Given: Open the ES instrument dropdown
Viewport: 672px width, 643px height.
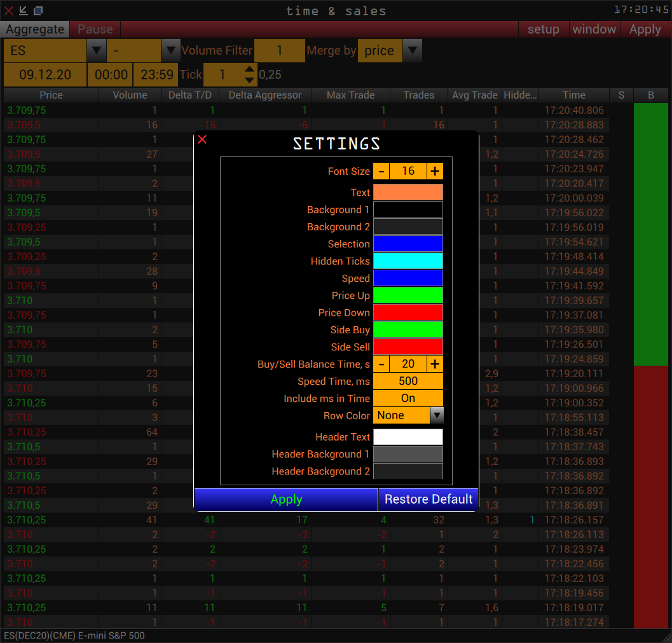Looking at the screenshot, I should tap(97, 50).
